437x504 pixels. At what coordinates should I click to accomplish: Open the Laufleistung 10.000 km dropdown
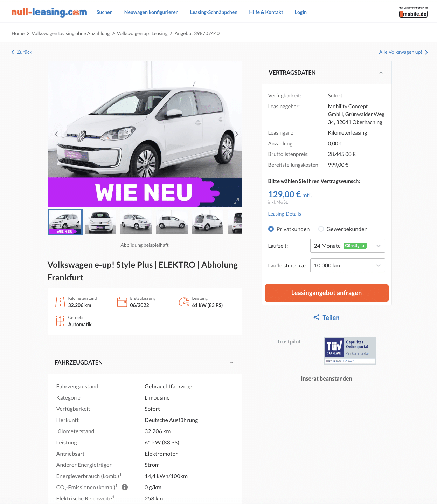(347, 265)
